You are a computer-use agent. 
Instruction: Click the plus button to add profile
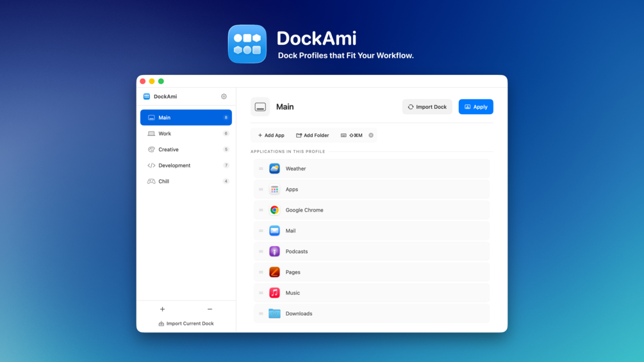point(163,309)
